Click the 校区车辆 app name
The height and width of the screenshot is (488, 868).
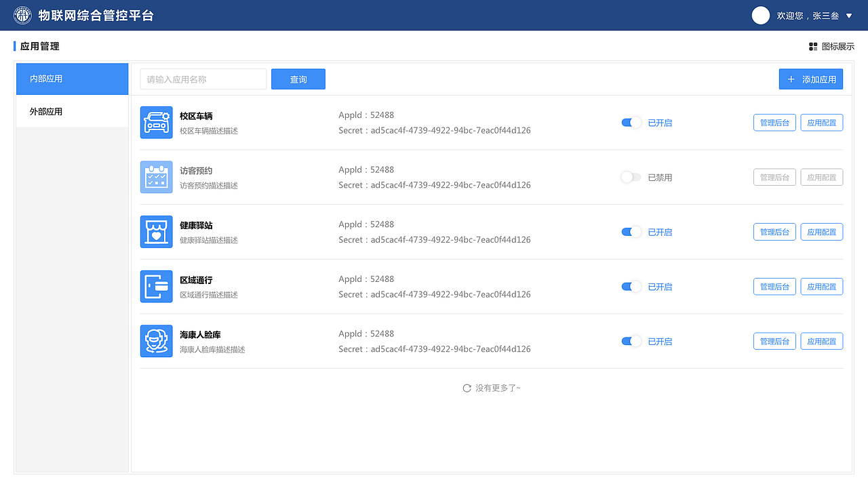(x=196, y=116)
